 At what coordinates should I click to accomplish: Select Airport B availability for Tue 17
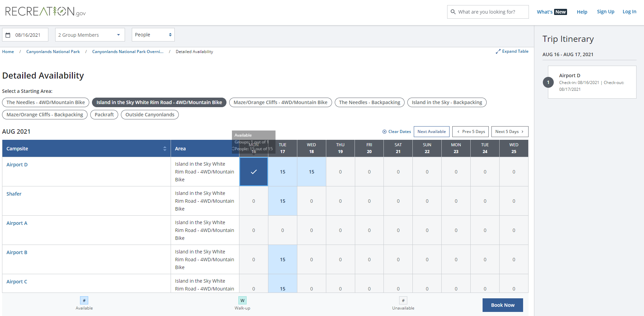(x=283, y=260)
